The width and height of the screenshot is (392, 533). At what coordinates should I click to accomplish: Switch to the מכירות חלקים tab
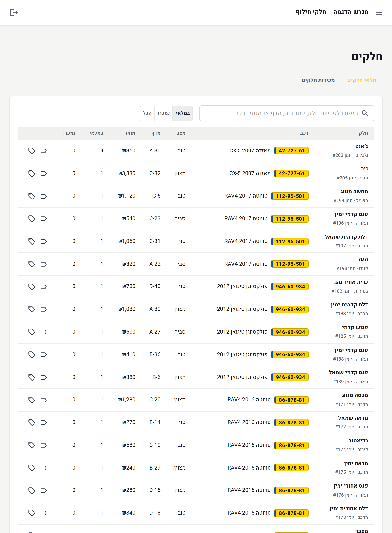[318, 80]
